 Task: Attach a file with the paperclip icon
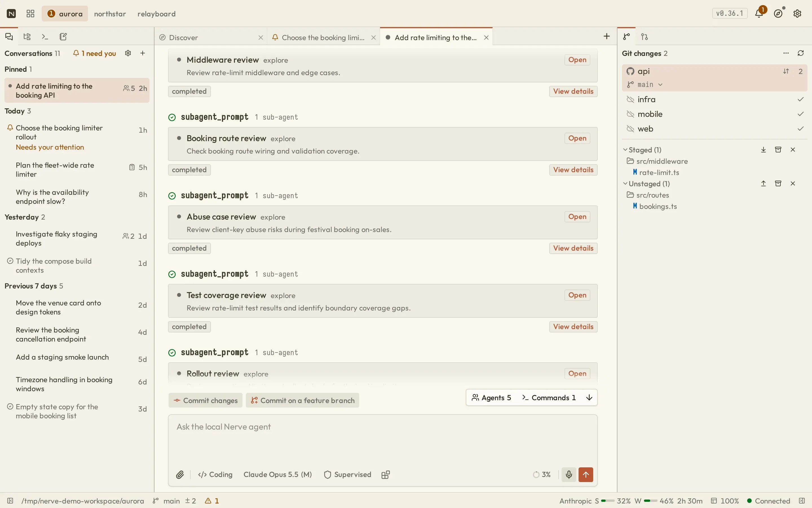point(180,474)
